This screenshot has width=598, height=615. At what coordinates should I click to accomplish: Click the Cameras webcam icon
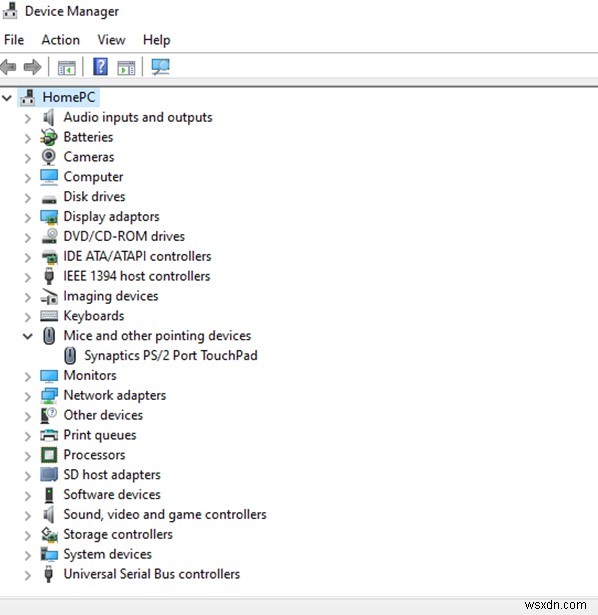click(x=49, y=157)
